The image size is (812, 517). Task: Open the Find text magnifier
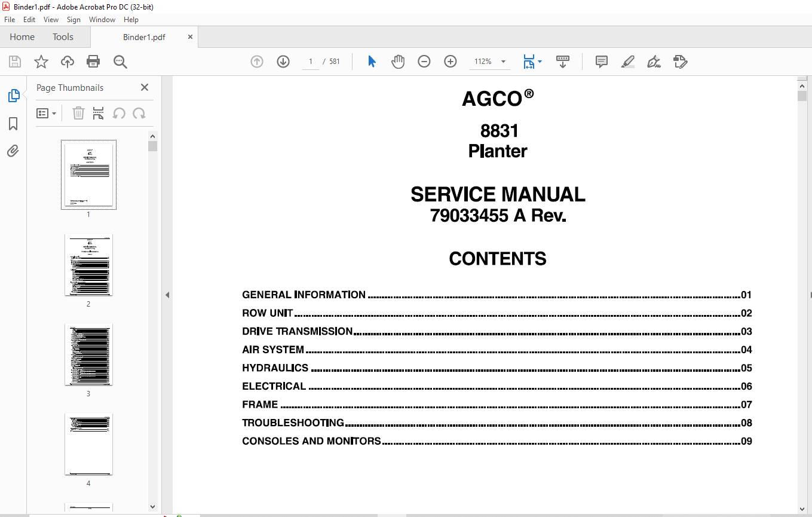[x=120, y=62]
